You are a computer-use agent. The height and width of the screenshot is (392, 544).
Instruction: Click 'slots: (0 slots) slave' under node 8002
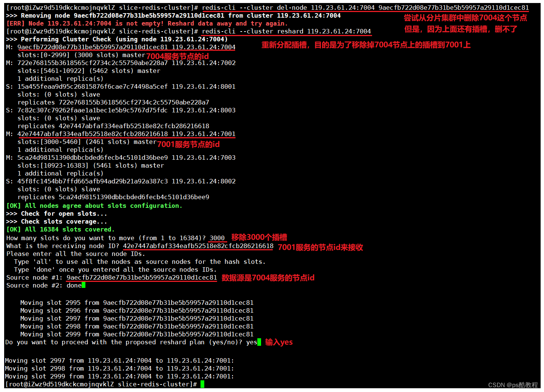coord(59,189)
